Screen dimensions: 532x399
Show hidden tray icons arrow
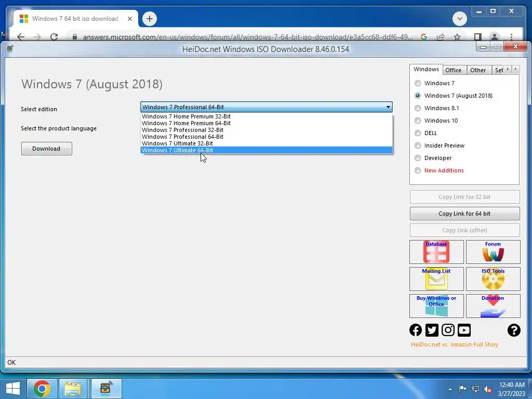(450, 389)
